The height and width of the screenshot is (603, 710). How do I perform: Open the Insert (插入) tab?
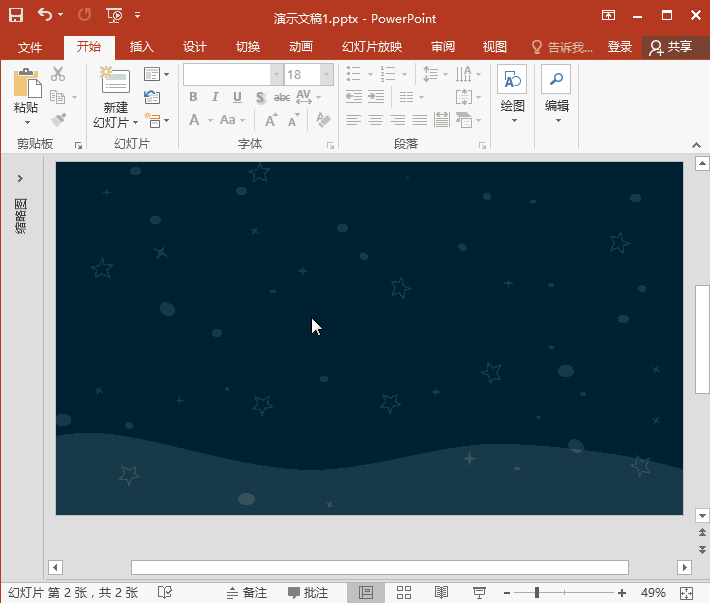(142, 47)
